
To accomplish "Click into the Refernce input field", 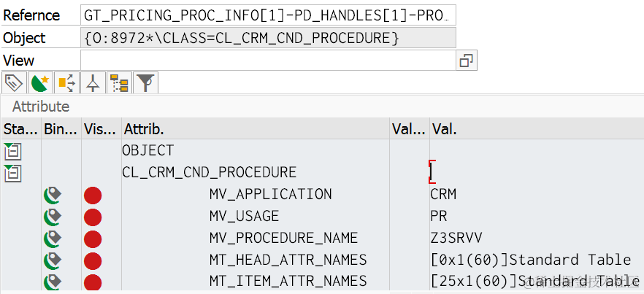I will pyautogui.click(x=268, y=15).
